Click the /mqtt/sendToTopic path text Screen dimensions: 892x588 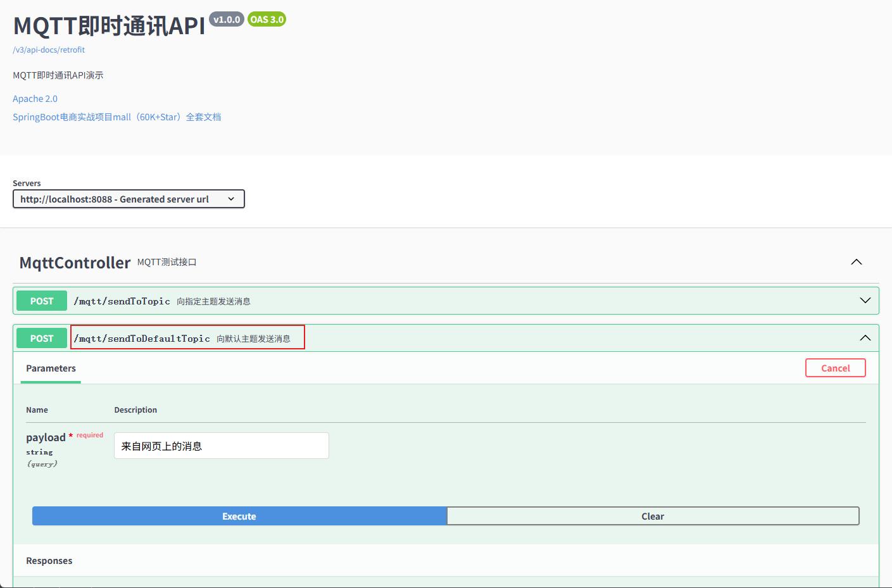point(122,301)
